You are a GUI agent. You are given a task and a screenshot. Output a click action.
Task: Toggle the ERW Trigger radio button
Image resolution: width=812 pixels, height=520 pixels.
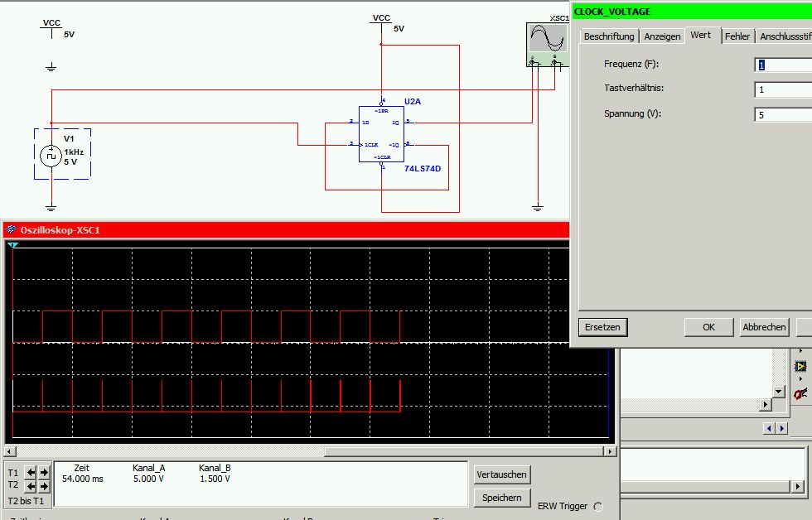(x=598, y=506)
